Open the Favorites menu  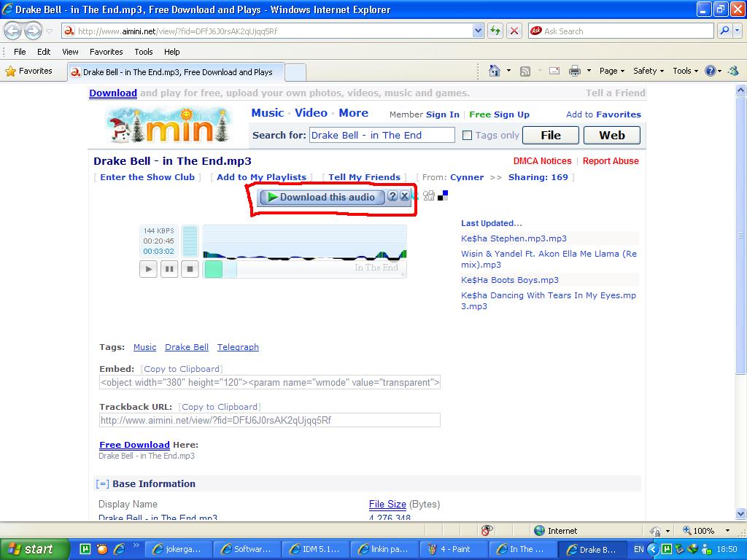(x=107, y=52)
